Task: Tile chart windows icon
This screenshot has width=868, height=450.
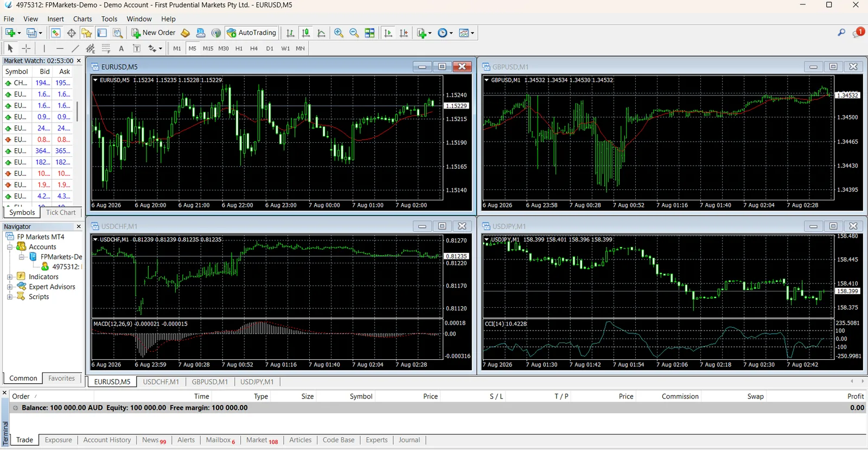Action: (370, 33)
